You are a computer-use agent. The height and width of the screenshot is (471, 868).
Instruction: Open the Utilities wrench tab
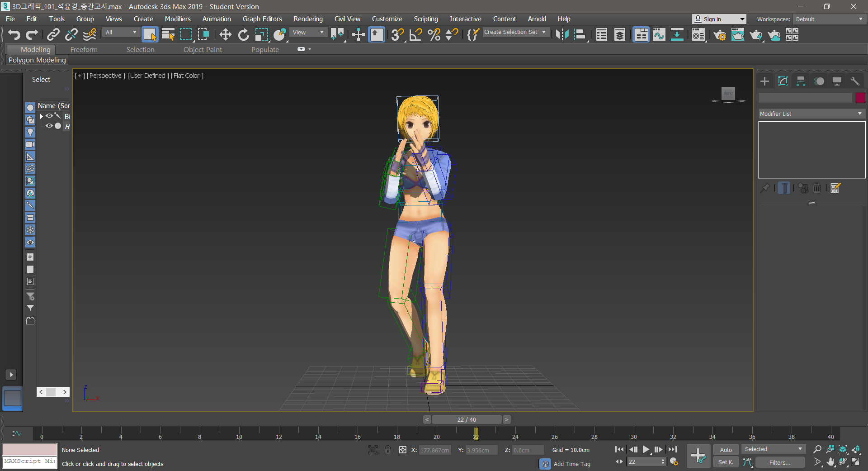(x=855, y=81)
